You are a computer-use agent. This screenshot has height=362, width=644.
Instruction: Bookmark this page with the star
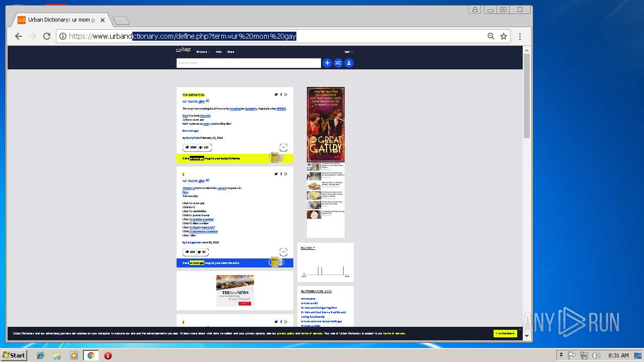(504, 36)
